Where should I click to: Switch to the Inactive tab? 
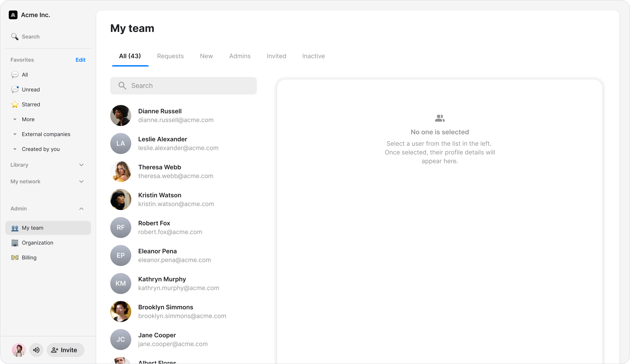(313, 56)
